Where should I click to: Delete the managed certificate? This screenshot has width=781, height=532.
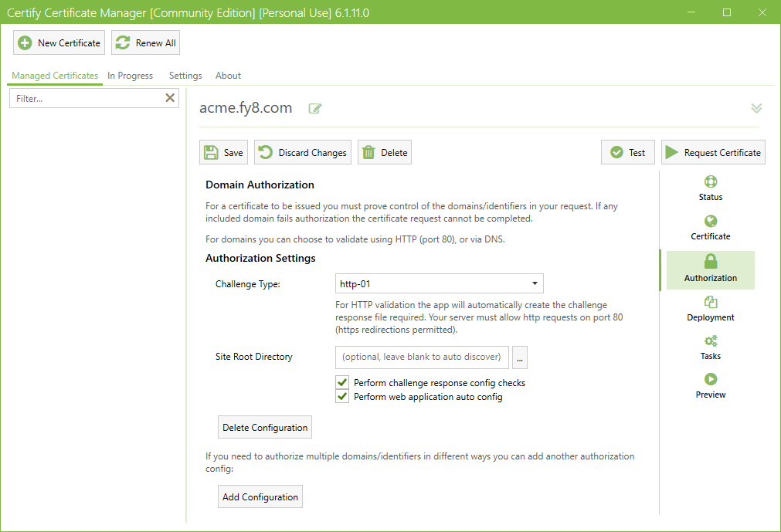click(385, 152)
